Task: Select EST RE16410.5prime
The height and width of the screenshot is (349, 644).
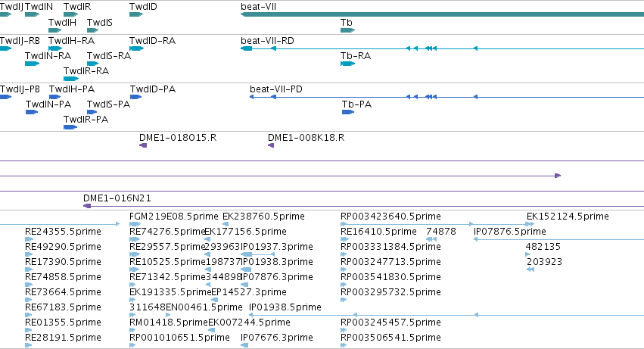Action: [378, 232]
